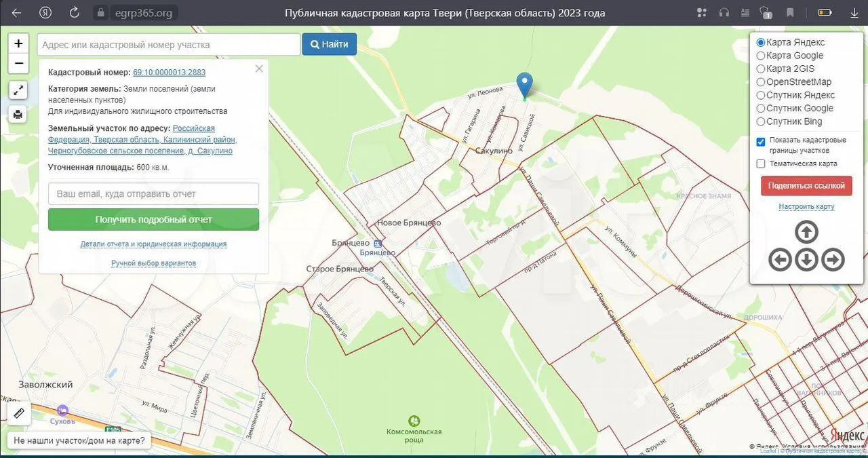Click the ДОРОШИХА label on map

pos(763,317)
